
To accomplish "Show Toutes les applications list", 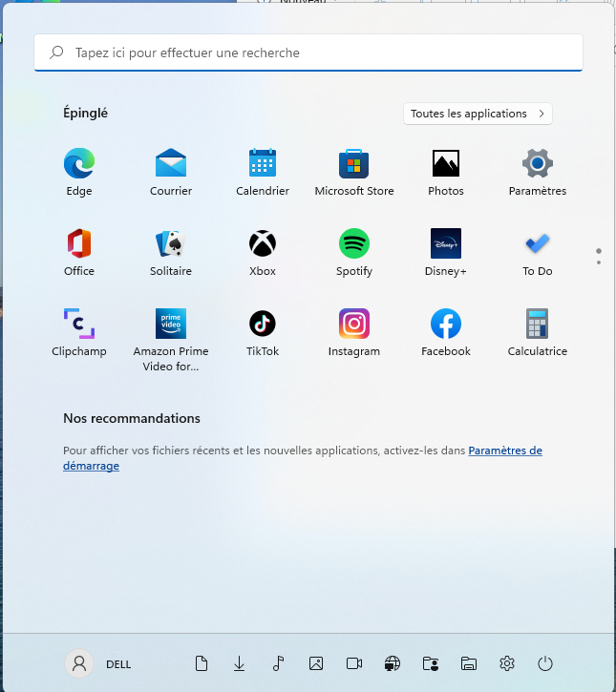I will pos(478,114).
